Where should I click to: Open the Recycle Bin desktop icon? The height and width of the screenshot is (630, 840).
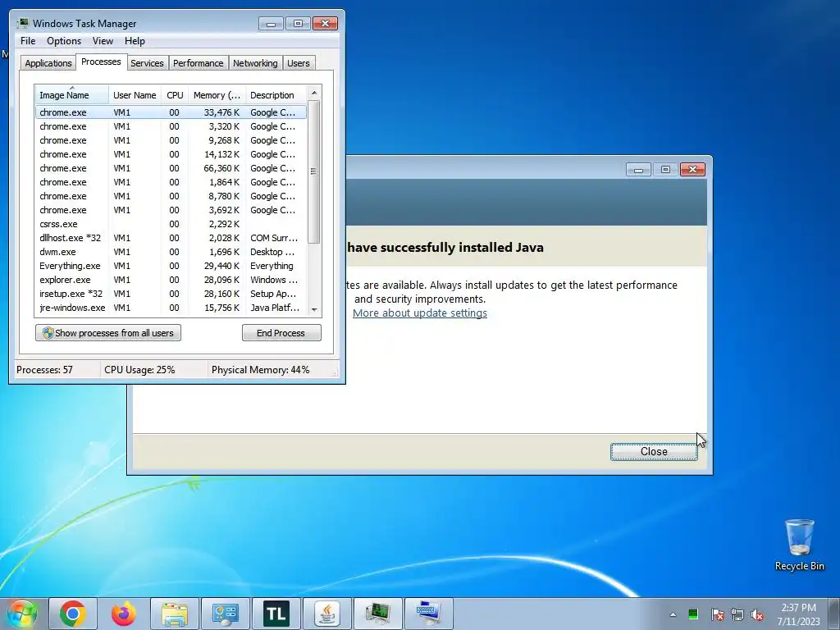[799, 546]
